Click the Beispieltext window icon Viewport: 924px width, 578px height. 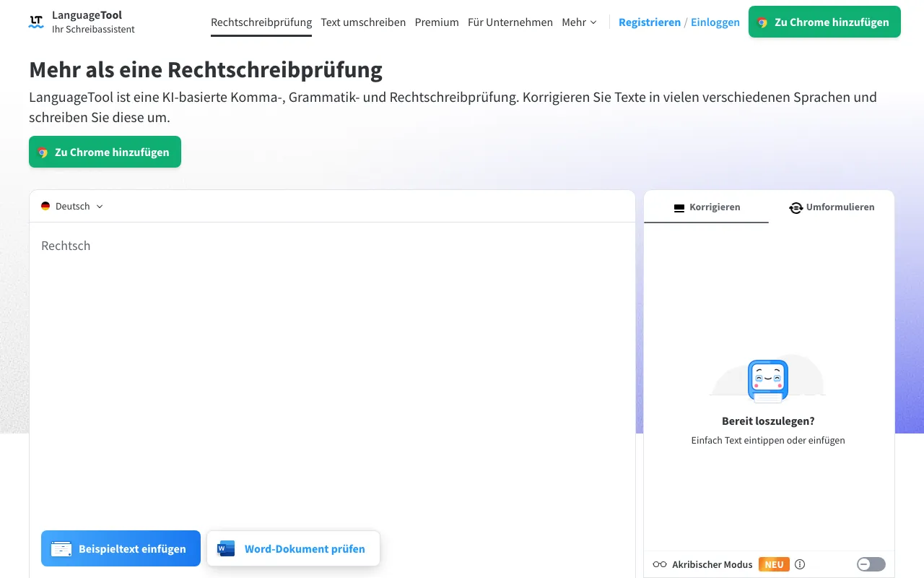point(61,549)
